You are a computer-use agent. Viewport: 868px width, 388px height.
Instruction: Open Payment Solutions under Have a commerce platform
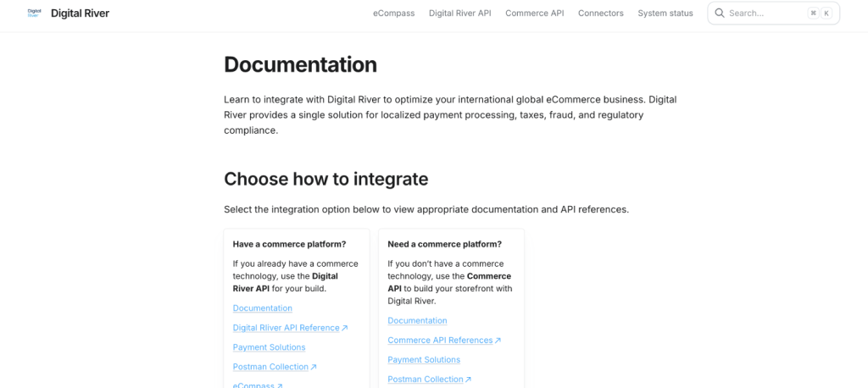(x=269, y=347)
